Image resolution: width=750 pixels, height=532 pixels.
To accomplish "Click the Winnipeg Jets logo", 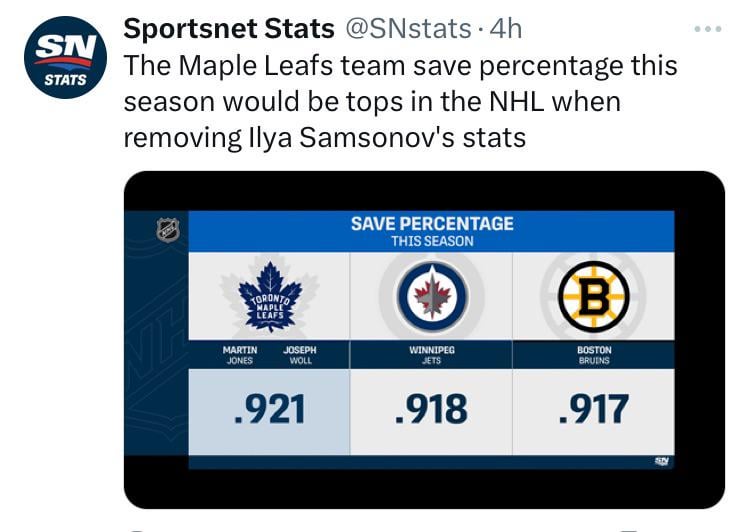I will tap(431, 296).
